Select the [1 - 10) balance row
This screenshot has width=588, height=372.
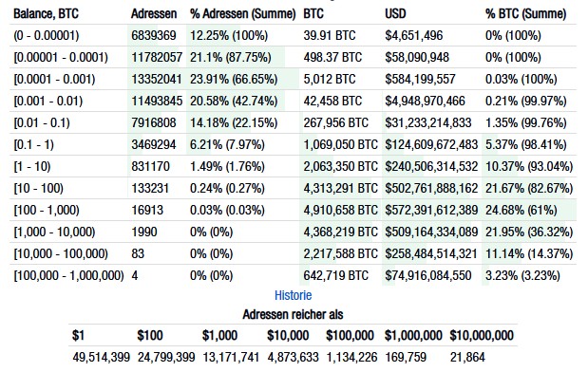293,166
